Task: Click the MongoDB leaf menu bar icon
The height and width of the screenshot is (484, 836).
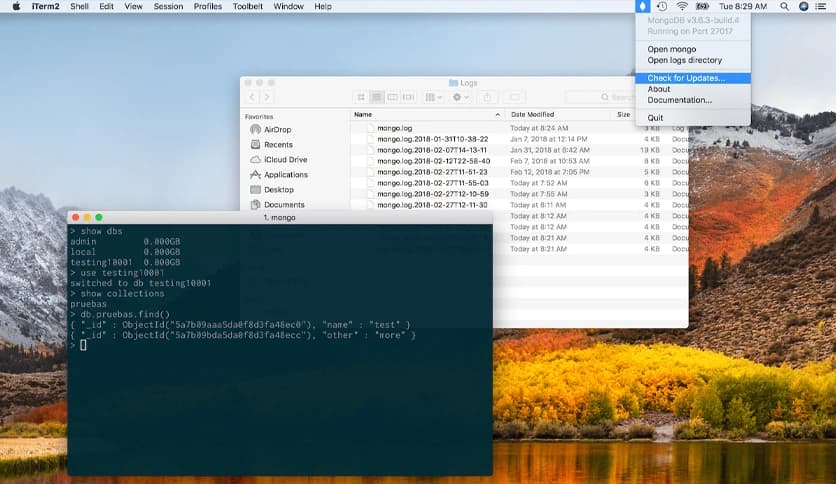Action: pyautogui.click(x=642, y=6)
